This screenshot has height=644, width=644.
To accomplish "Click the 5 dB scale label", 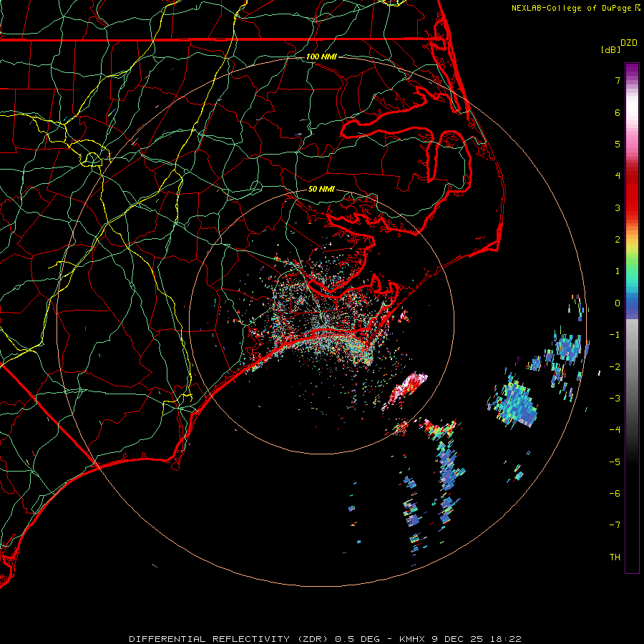I will (618, 144).
